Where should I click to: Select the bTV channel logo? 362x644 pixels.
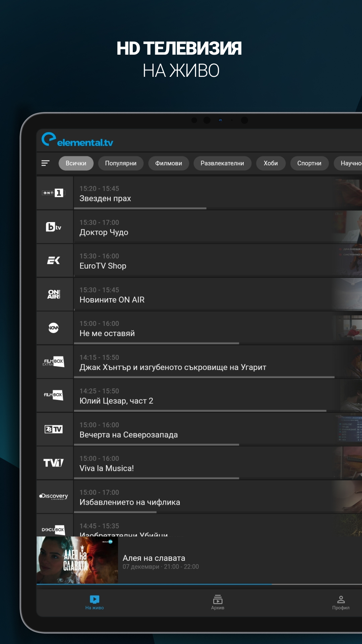click(54, 227)
